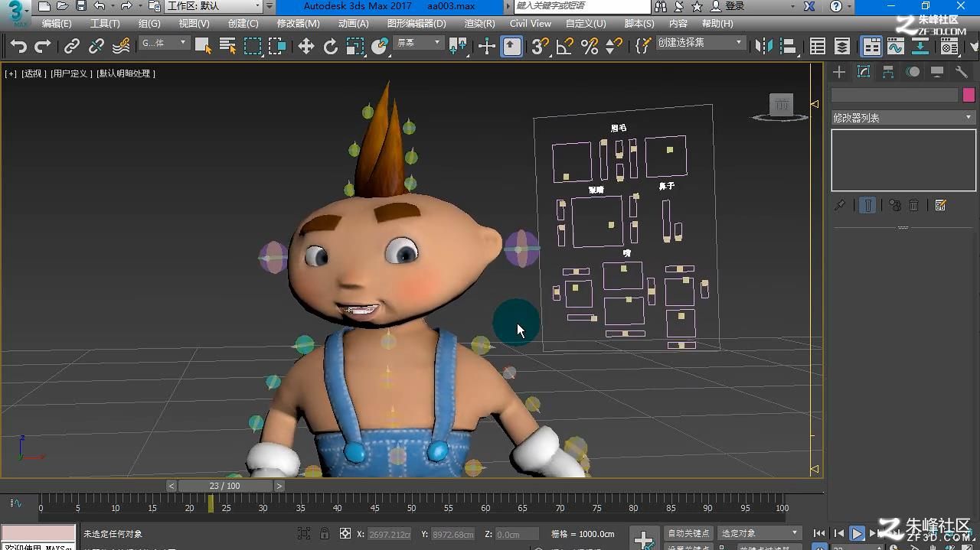
Task: Open the named selection sets dropdown
Action: pyautogui.click(x=700, y=44)
